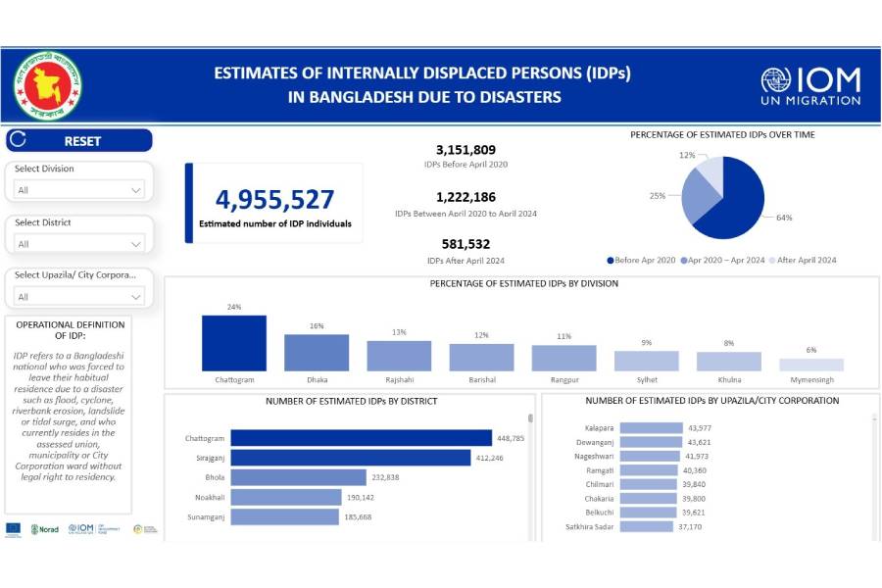The width and height of the screenshot is (882, 588).
Task: Select the Dhaka division bar
Action: (317, 353)
